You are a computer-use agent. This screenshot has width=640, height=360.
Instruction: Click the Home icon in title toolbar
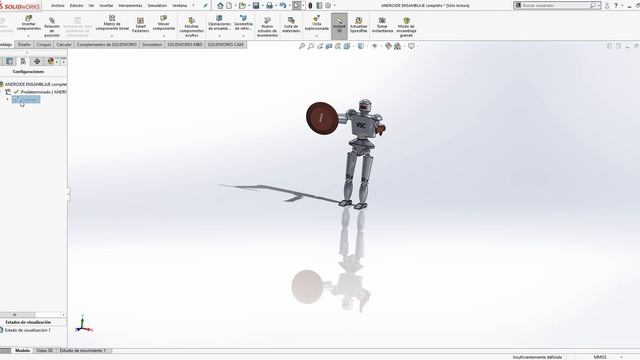220,6
